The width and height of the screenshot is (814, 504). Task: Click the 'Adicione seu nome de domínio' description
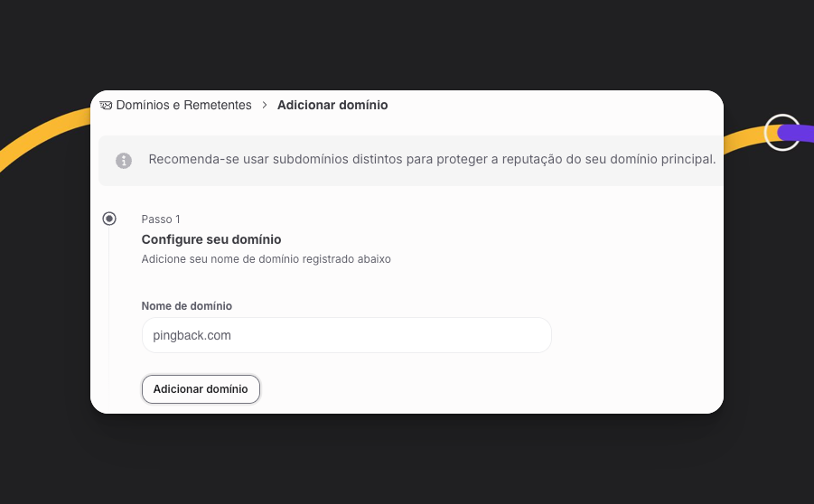[x=266, y=259]
